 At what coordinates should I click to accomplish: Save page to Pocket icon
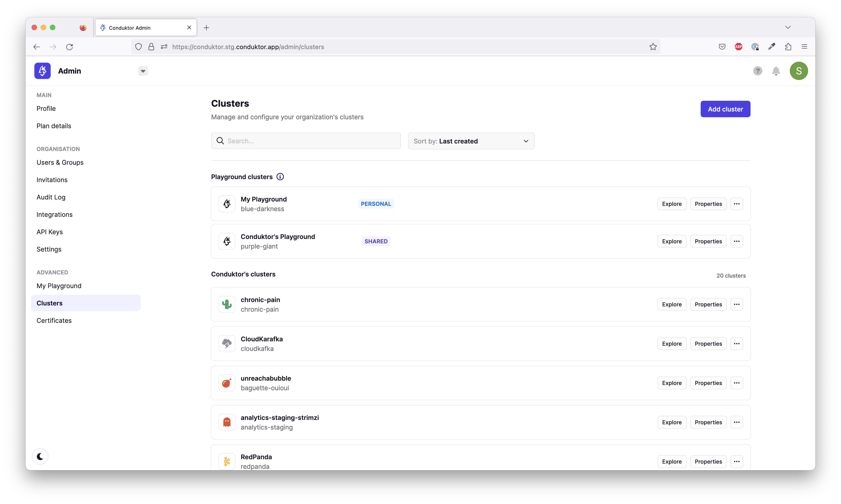click(x=722, y=47)
